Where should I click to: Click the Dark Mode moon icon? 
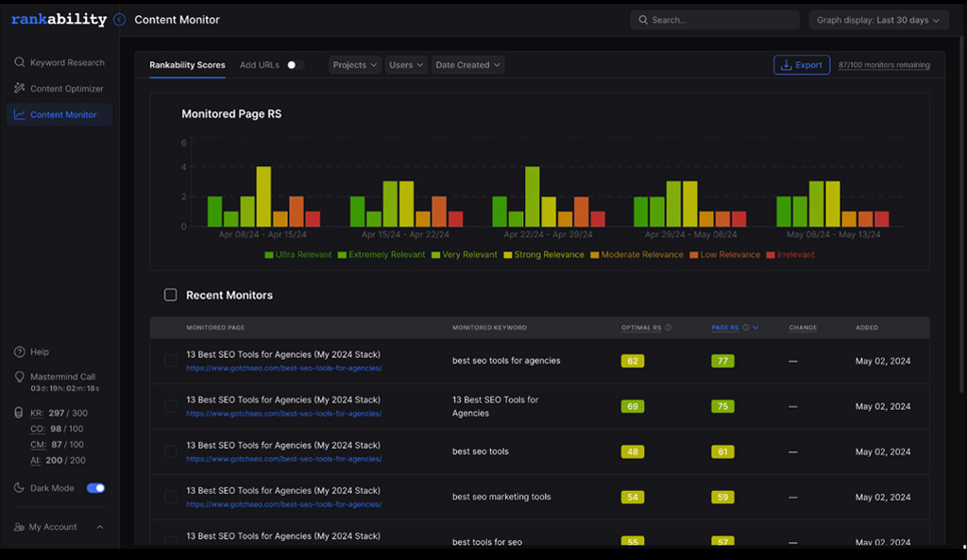(x=20, y=488)
